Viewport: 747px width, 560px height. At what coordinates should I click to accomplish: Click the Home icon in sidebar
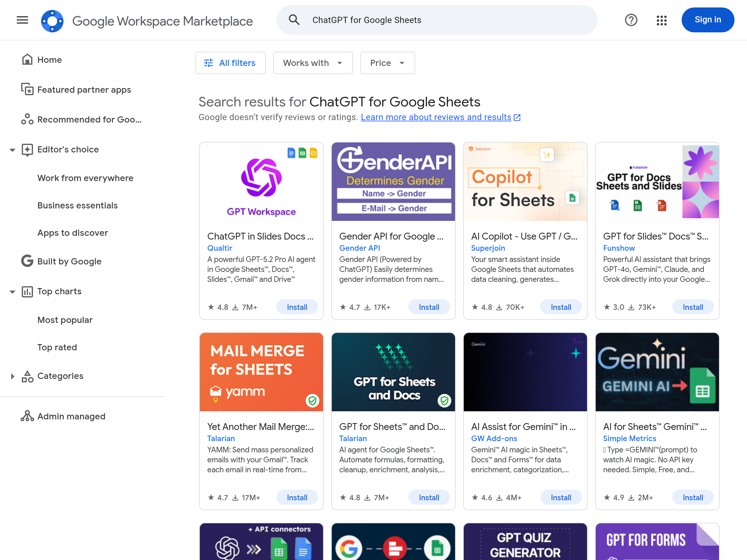pyautogui.click(x=27, y=60)
